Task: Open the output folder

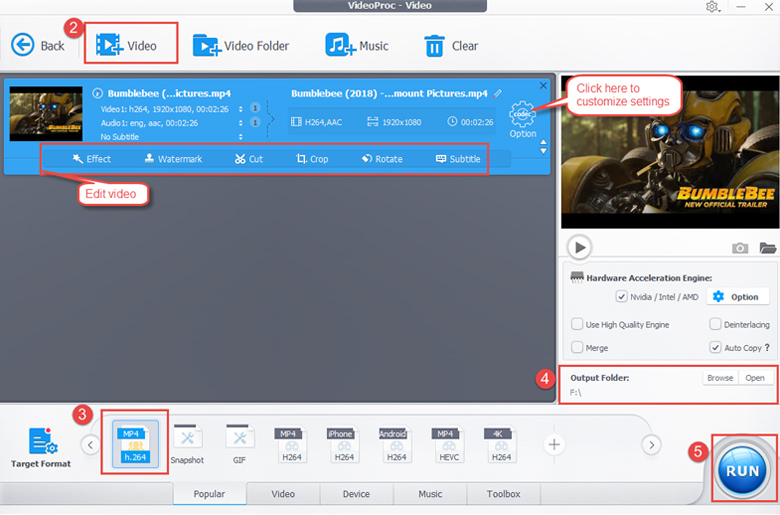Action: click(755, 378)
